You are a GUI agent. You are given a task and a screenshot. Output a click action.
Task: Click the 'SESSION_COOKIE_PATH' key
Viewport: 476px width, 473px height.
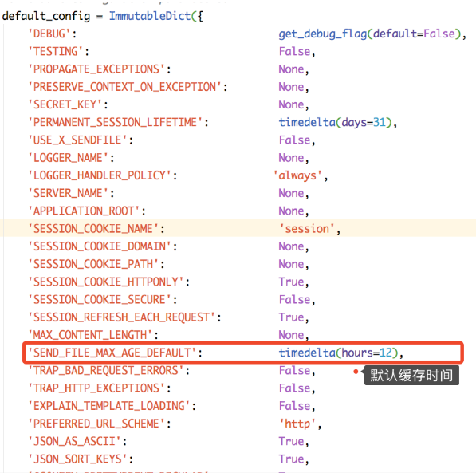93,264
